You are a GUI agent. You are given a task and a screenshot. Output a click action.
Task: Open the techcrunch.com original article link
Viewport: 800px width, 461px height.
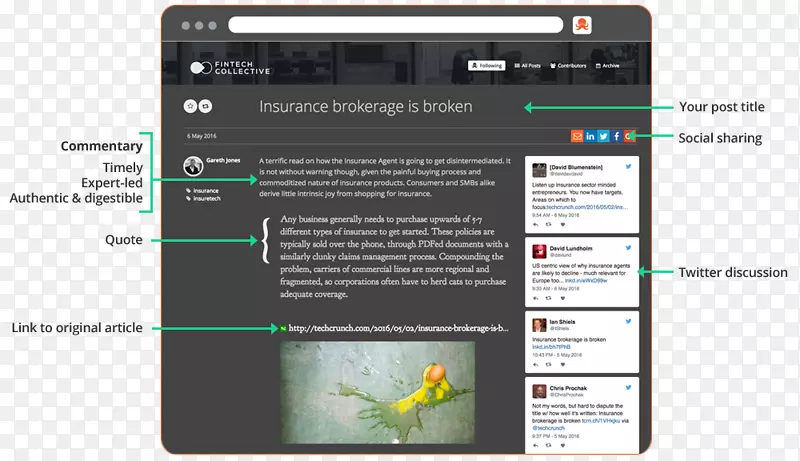pos(398,328)
